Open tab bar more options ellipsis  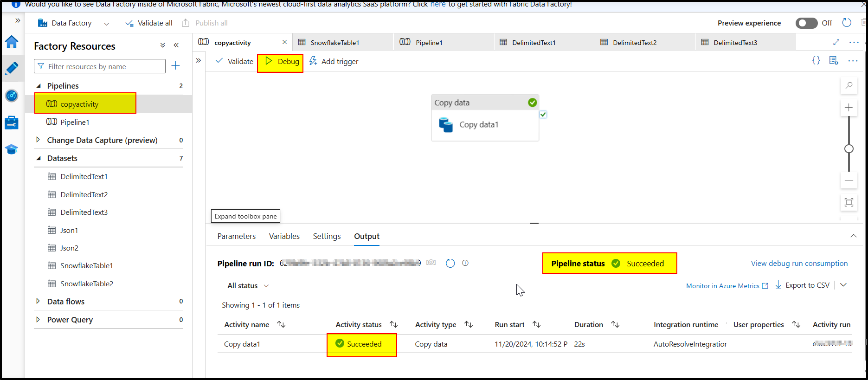tap(854, 42)
